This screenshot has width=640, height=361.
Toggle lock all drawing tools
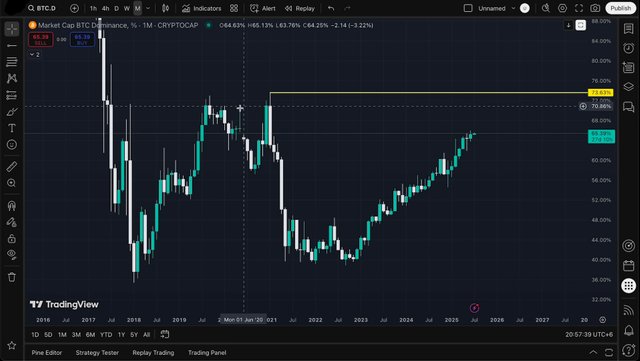click(x=12, y=238)
